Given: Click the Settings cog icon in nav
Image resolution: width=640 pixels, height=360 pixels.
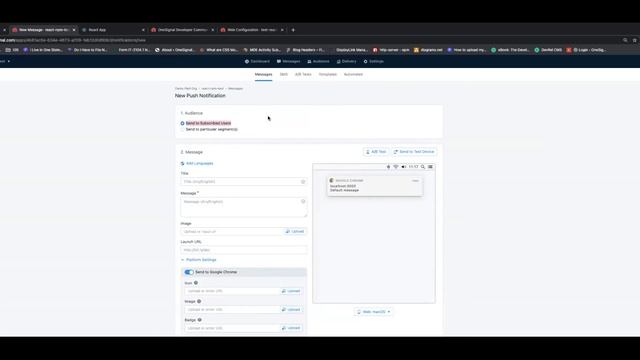Looking at the screenshot, I should (365, 61).
